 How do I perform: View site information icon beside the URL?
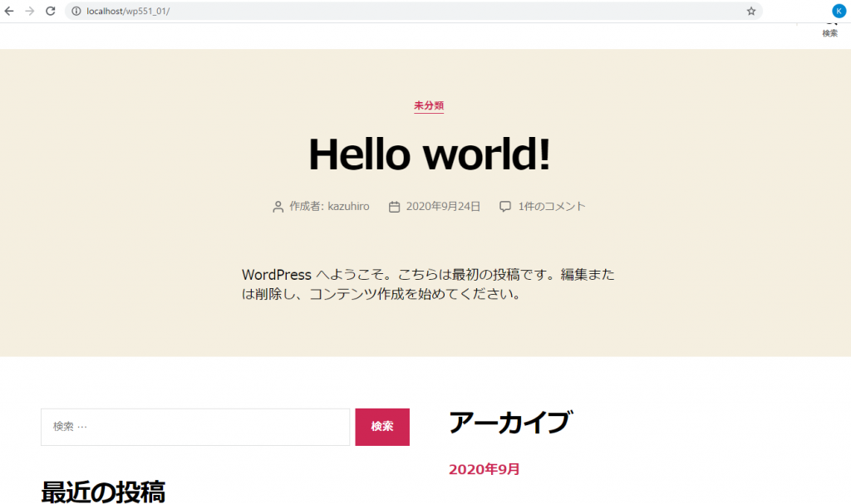(x=76, y=11)
